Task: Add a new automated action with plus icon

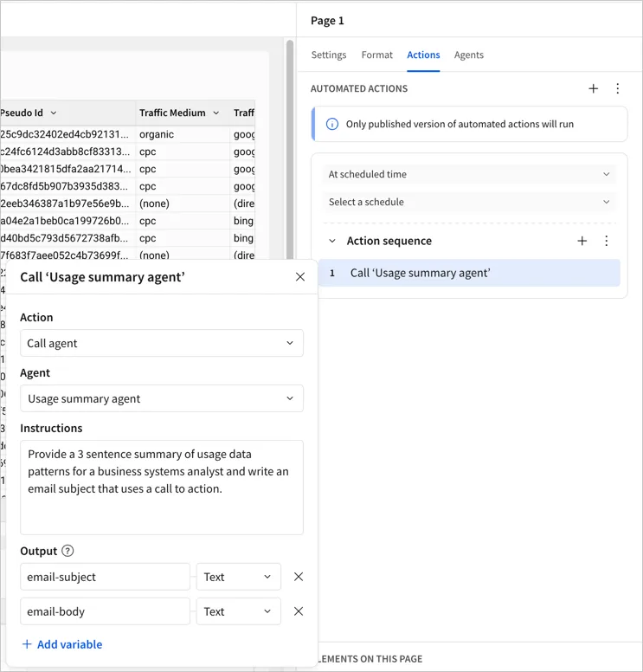Action: coord(593,88)
